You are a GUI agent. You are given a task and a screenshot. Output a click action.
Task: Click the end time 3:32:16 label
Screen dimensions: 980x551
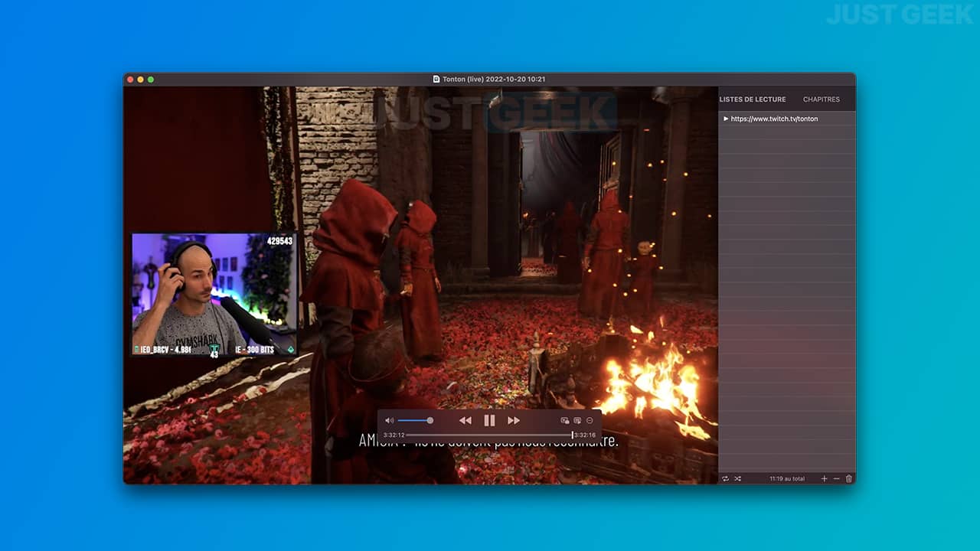point(585,435)
